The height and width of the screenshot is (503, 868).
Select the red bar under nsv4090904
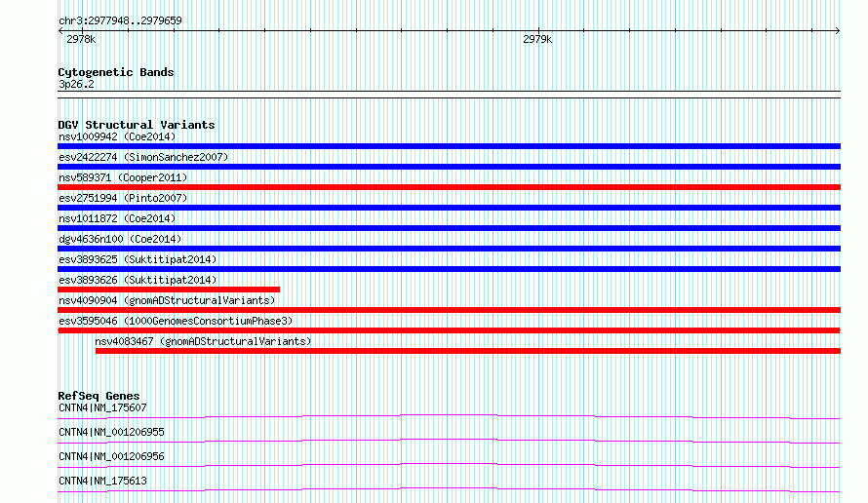click(x=449, y=310)
